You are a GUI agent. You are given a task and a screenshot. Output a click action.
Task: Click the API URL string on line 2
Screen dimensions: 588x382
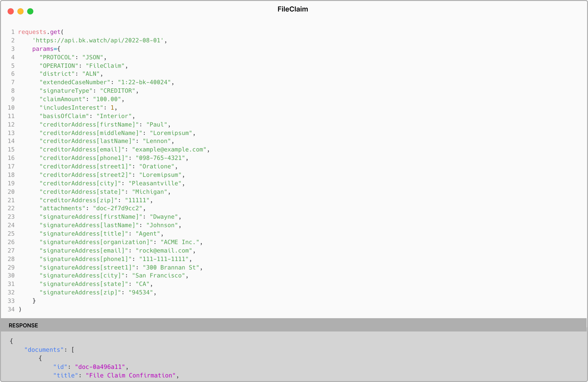[98, 40]
